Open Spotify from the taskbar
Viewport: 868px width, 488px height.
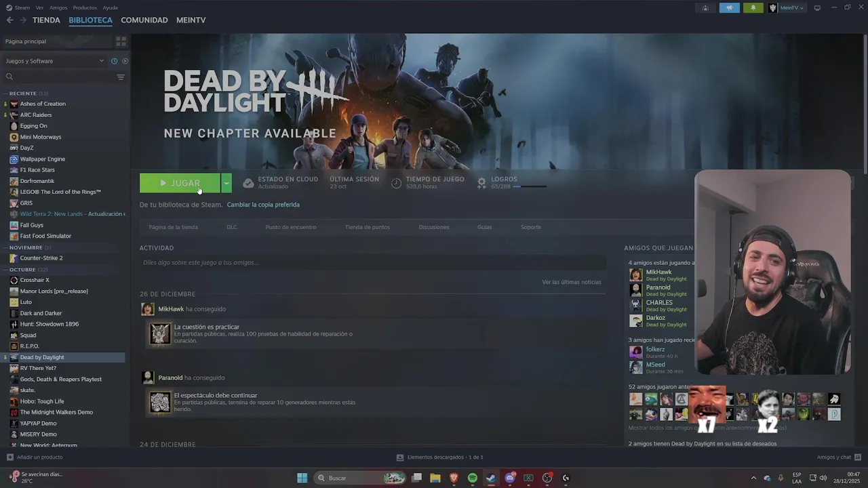coord(473,478)
